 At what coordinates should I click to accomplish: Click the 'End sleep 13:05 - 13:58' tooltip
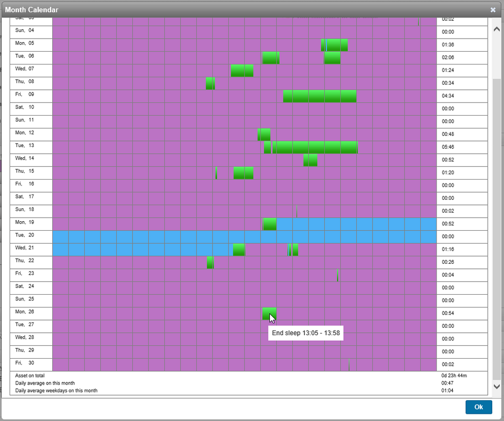pyautogui.click(x=306, y=333)
